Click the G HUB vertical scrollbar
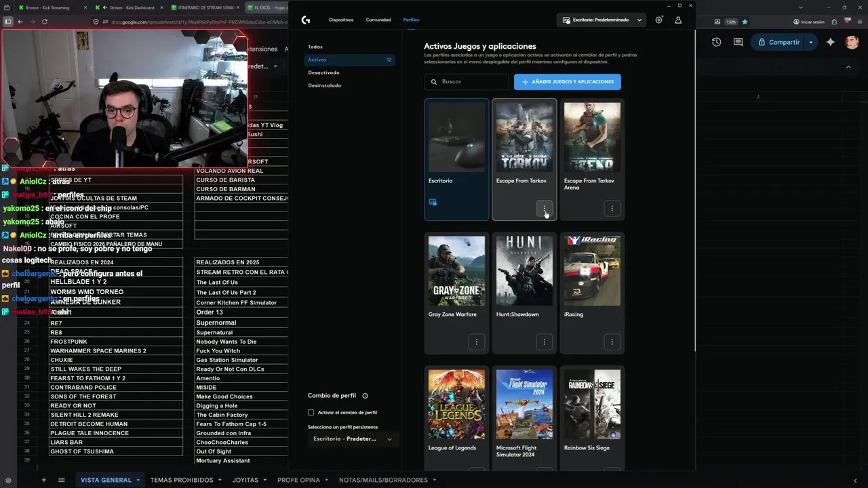 (x=694, y=190)
